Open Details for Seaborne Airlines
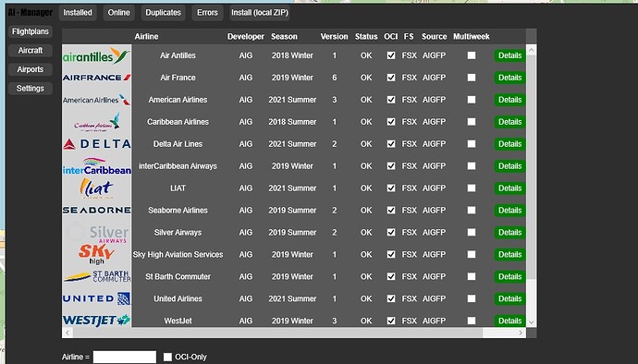Image resolution: width=638 pixels, height=364 pixels. [x=509, y=211]
